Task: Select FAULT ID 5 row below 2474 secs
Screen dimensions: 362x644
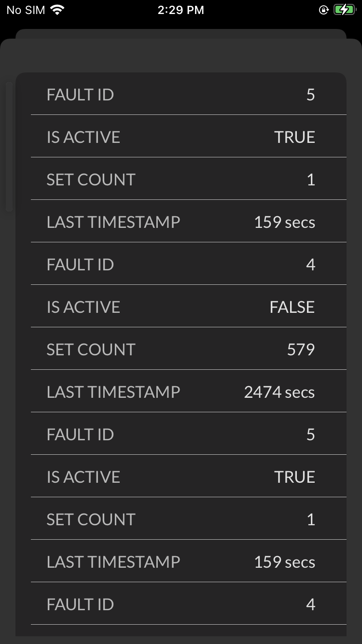Action: 181,434
